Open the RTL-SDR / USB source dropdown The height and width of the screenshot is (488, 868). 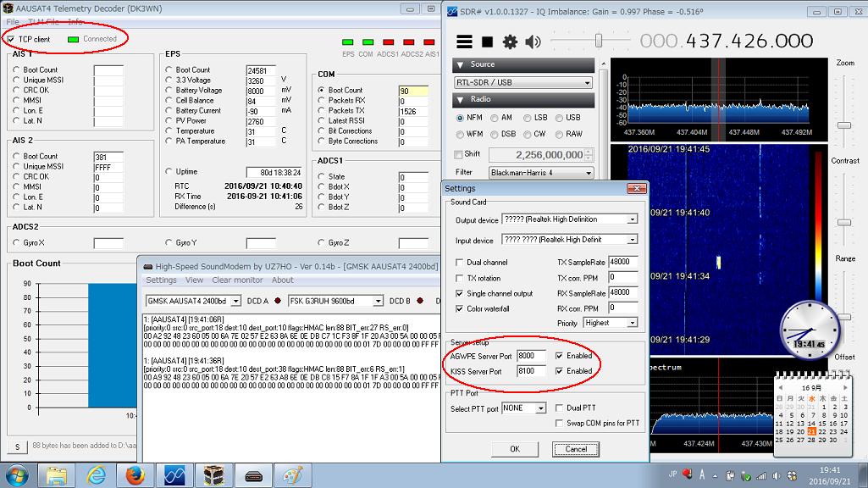point(523,82)
